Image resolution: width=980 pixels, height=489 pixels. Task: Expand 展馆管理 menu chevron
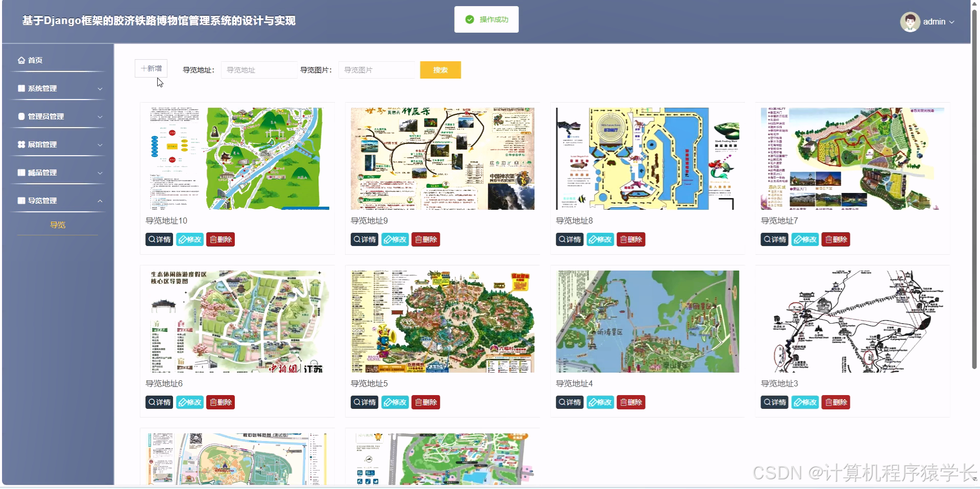click(x=100, y=145)
